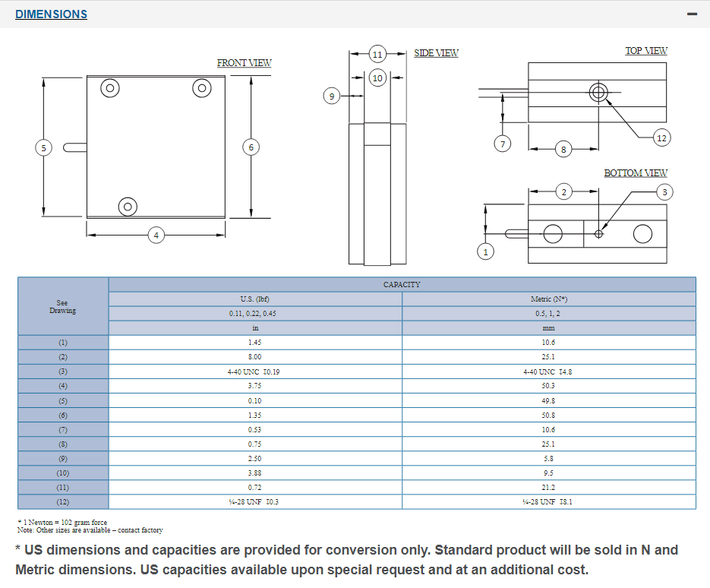Select callout balloon 3 on the Bottom View

coord(664,193)
